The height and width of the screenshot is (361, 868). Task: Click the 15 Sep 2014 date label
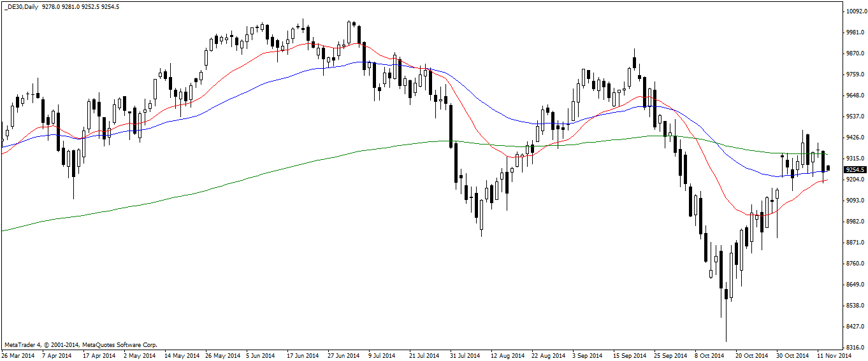(x=630, y=355)
